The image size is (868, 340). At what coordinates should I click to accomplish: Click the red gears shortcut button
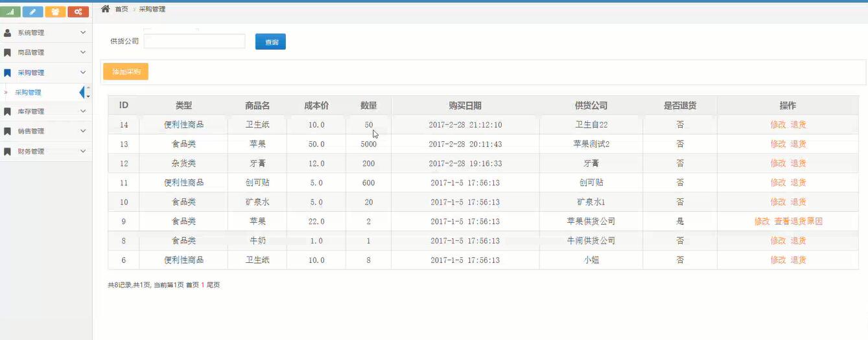click(78, 12)
